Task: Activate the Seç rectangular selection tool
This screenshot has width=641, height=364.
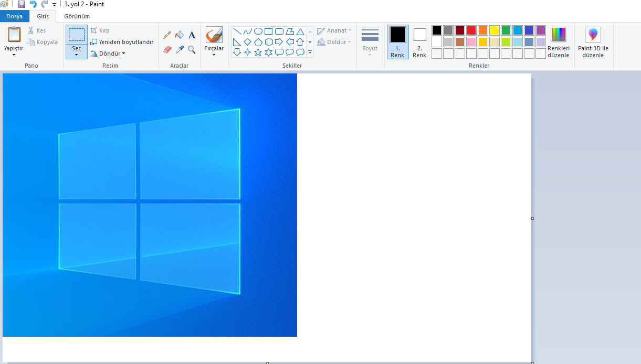Action: pyautogui.click(x=77, y=35)
